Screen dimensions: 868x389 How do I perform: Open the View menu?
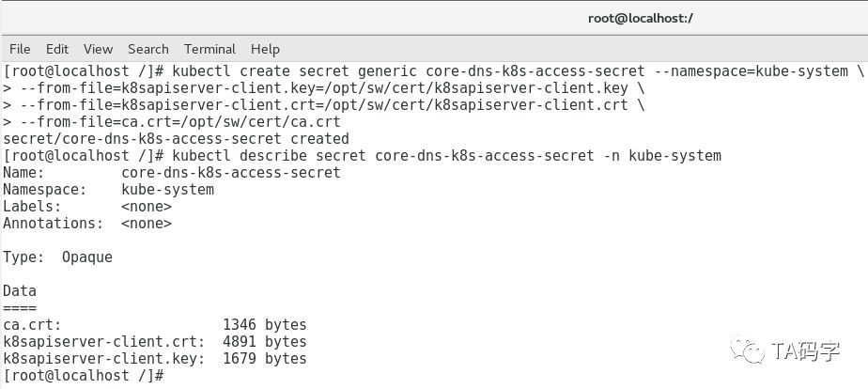coord(98,49)
